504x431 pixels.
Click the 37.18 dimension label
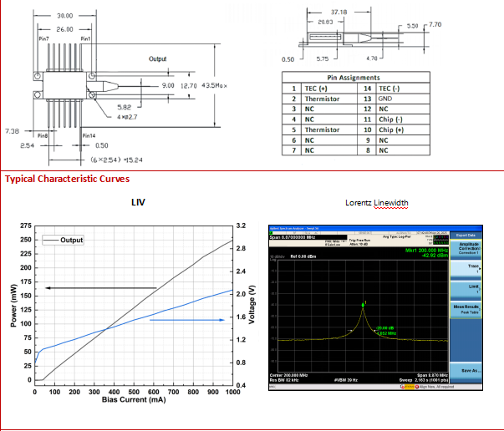[339, 13]
